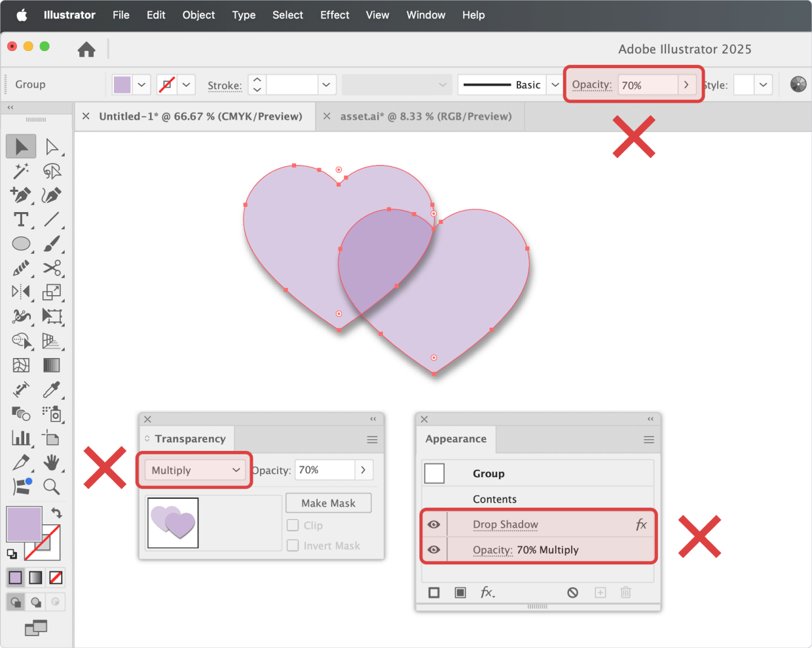Select the Zoom tool
This screenshot has width=812, height=648.
coord(52,486)
